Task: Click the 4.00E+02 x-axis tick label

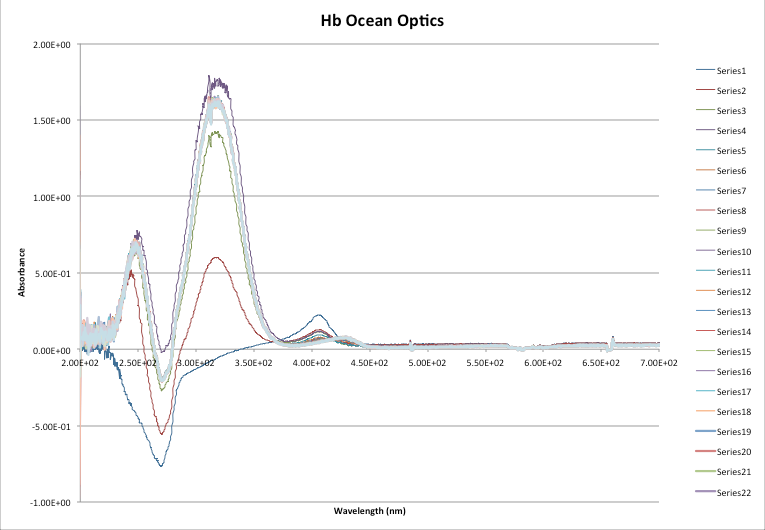Action: tap(312, 364)
